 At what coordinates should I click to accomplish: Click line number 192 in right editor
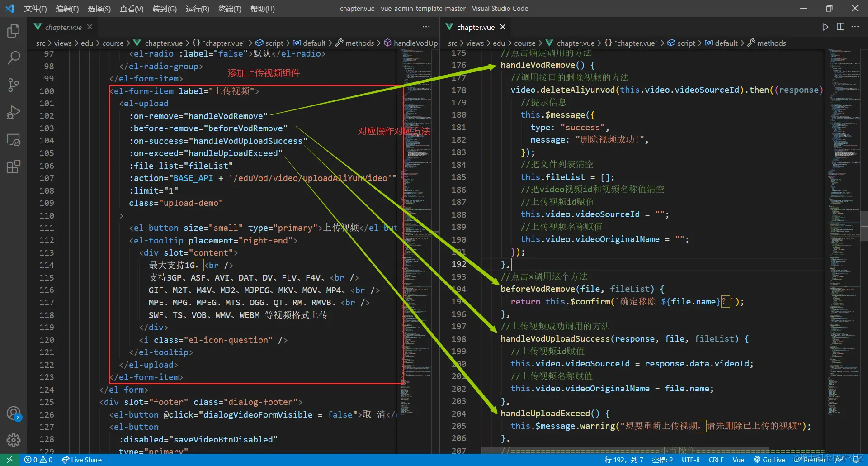458,264
